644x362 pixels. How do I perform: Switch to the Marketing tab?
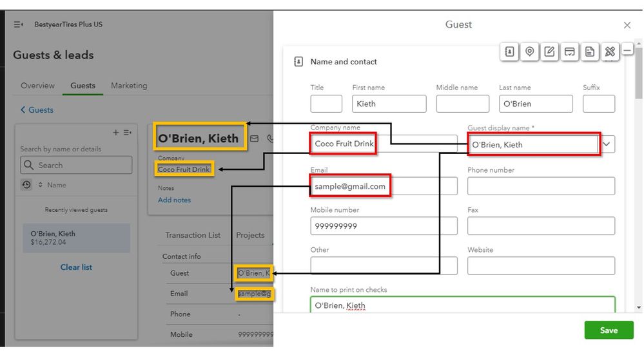click(129, 86)
